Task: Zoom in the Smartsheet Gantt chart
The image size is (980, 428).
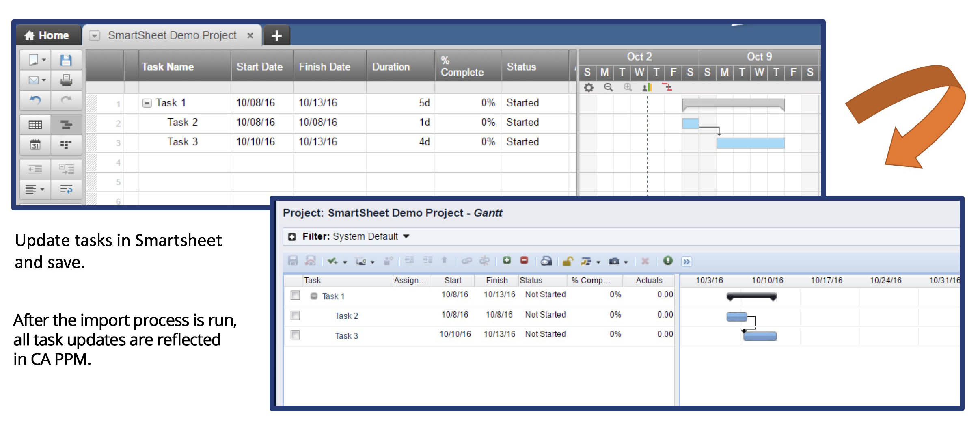Action: click(628, 87)
